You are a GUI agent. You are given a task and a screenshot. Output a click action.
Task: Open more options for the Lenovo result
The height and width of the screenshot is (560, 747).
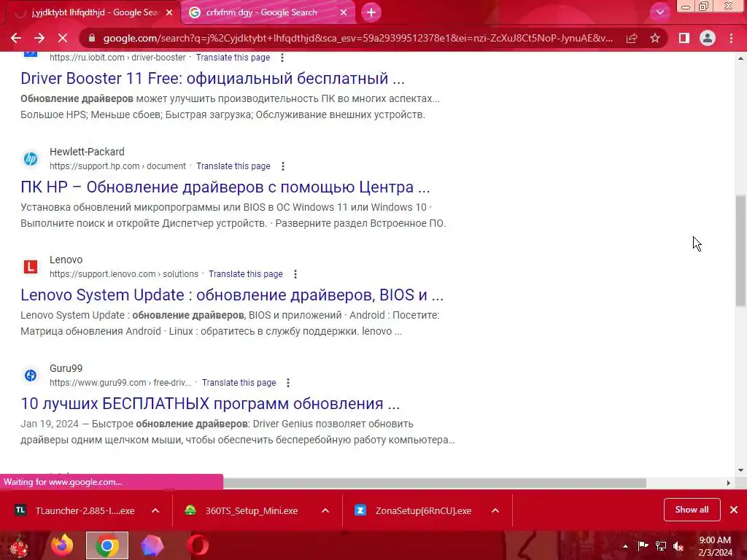pos(295,274)
